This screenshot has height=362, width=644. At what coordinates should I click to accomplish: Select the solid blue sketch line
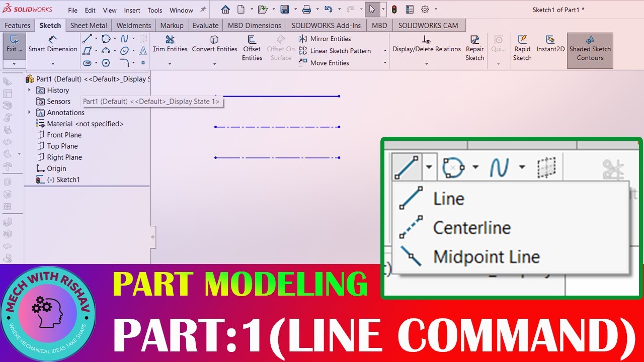[x=277, y=96]
